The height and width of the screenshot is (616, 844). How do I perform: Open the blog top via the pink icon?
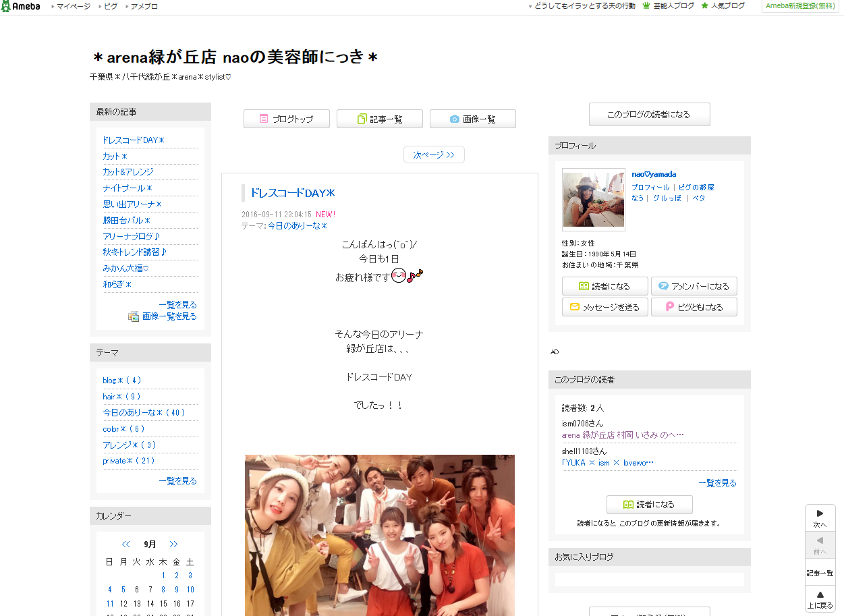286,119
